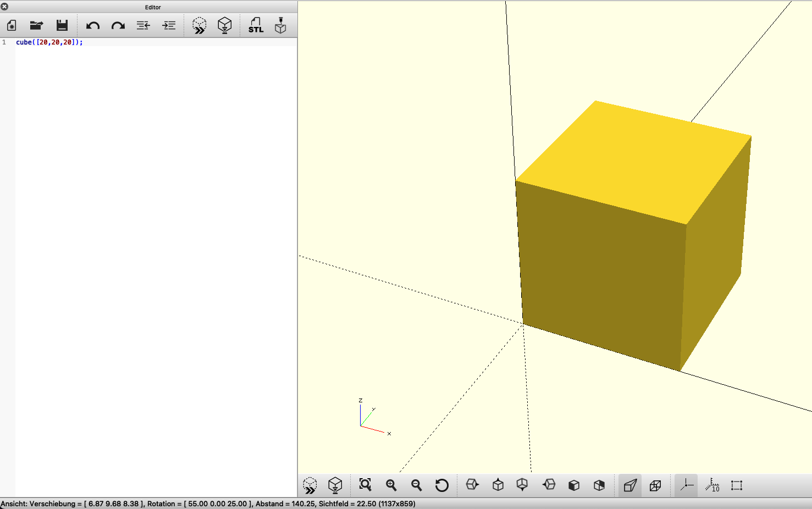This screenshot has width=812, height=509.
Task: Indent the selected code
Action: (169, 25)
